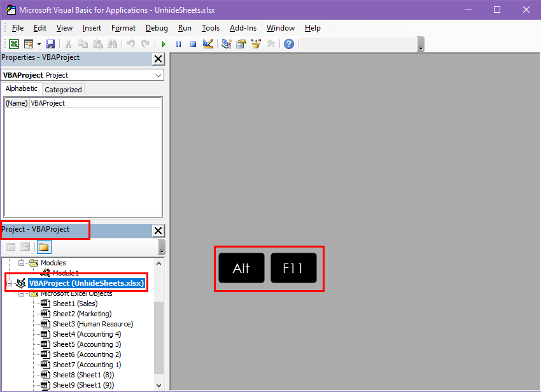The height and width of the screenshot is (392, 541).
Task: Click the Redo arrow icon
Action: (x=145, y=44)
